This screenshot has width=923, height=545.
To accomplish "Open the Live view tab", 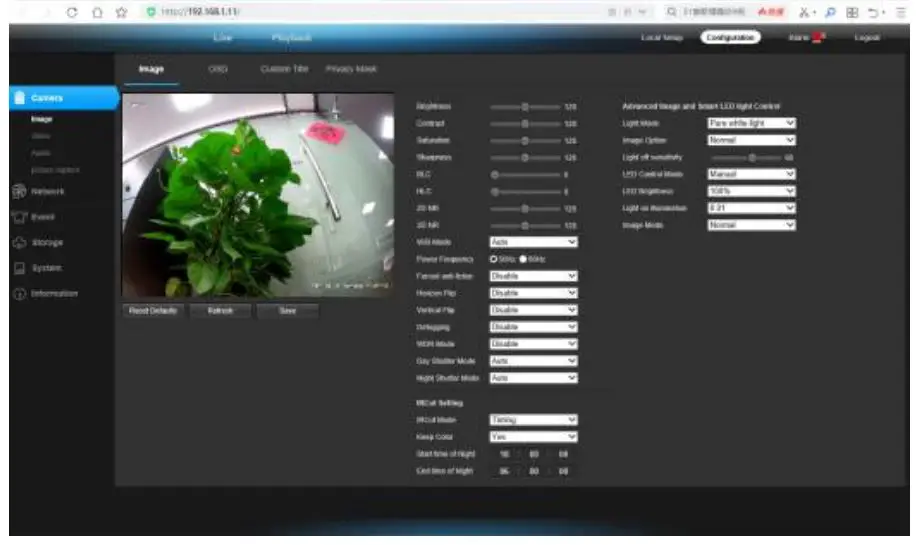I will tap(223, 38).
